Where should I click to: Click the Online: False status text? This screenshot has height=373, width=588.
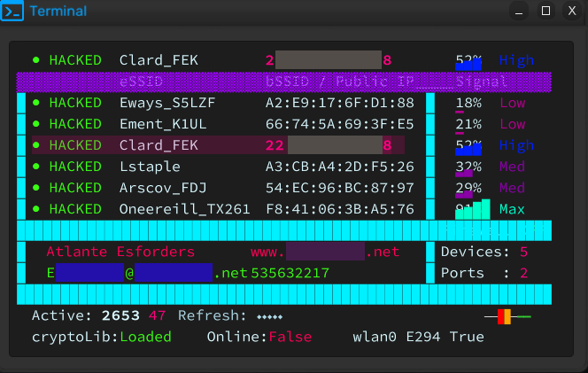click(x=259, y=337)
